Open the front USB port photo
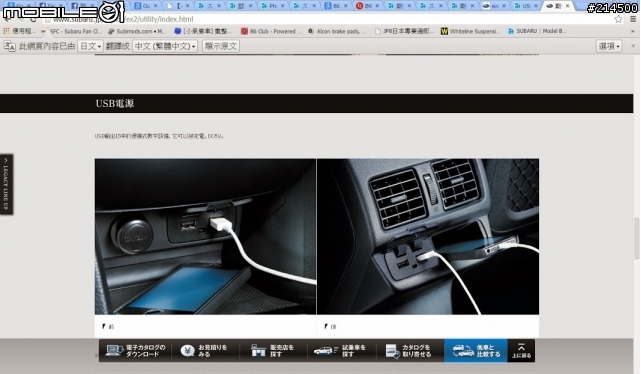 [x=205, y=237]
